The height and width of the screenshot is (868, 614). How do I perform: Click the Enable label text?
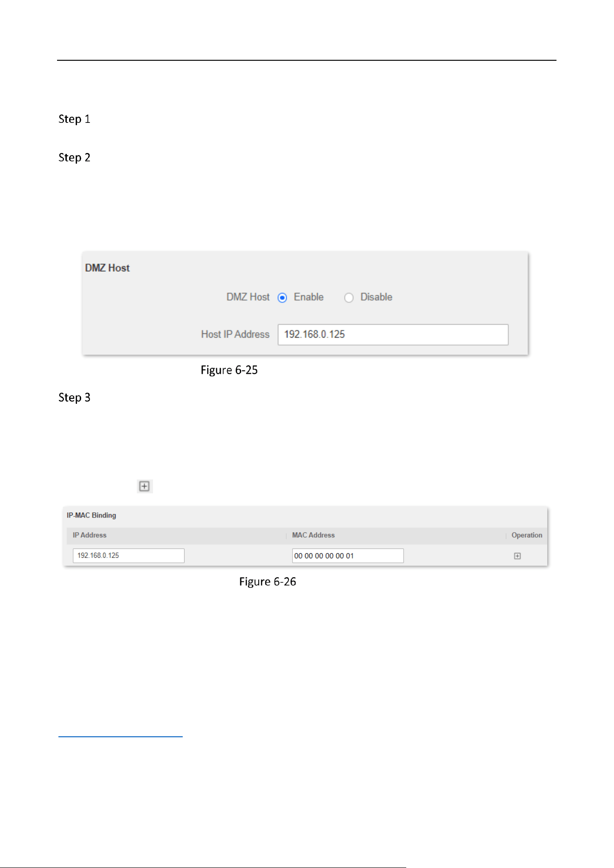click(308, 297)
